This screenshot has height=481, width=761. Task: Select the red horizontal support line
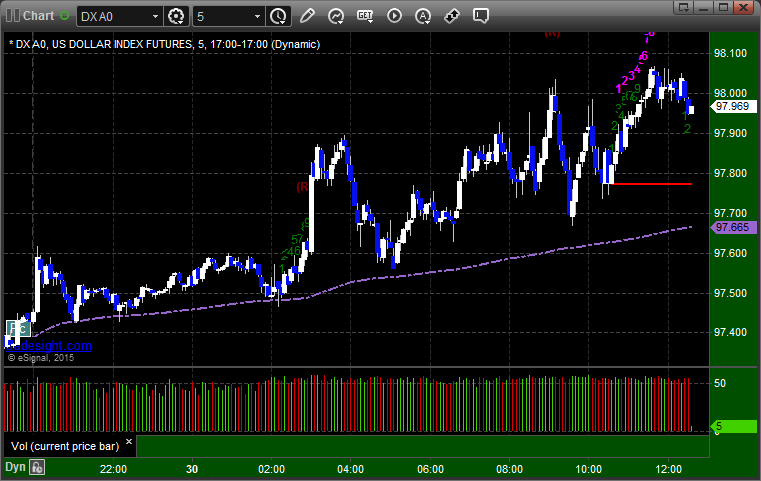coord(652,184)
